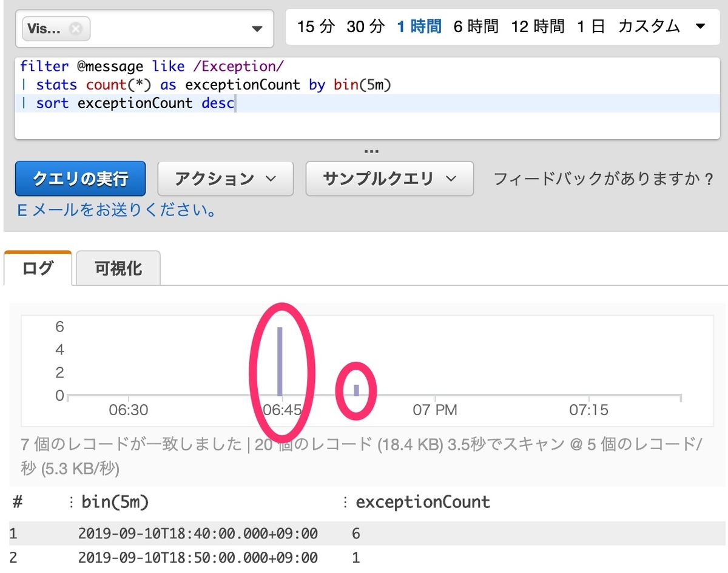
Task: Switch to the ログ tab
Action: pos(38,268)
